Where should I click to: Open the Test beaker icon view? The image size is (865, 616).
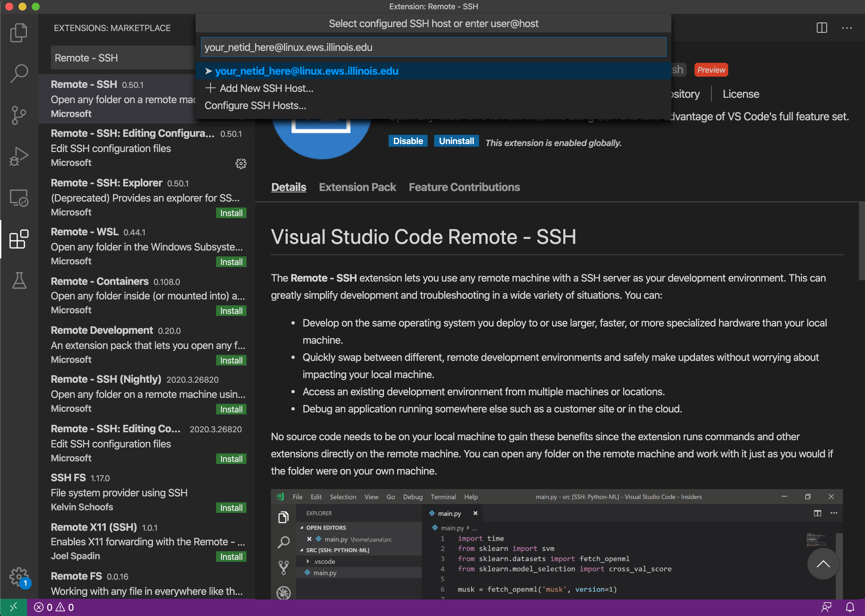point(19,281)
